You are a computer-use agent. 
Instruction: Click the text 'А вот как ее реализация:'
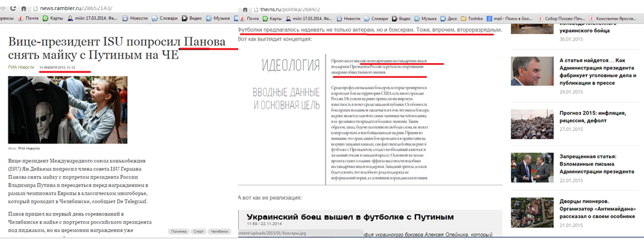270,197
